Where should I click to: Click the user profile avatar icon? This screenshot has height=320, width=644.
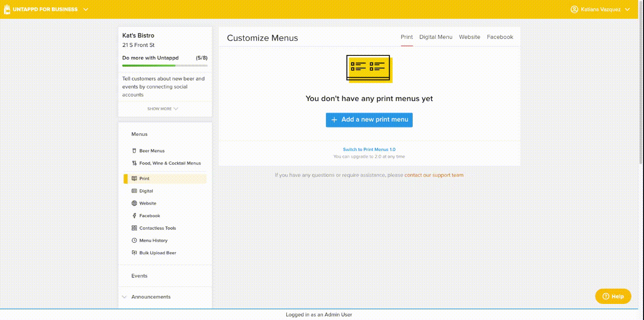(574, 9)
